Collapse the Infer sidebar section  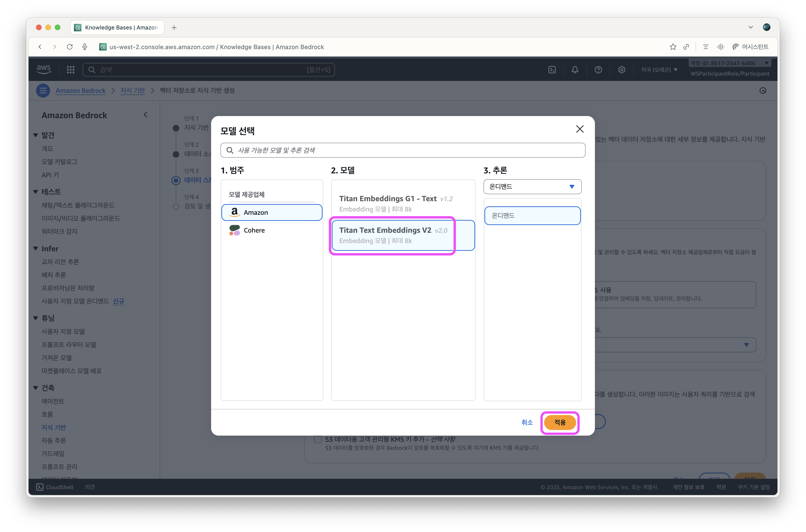(x=35, y=249)
